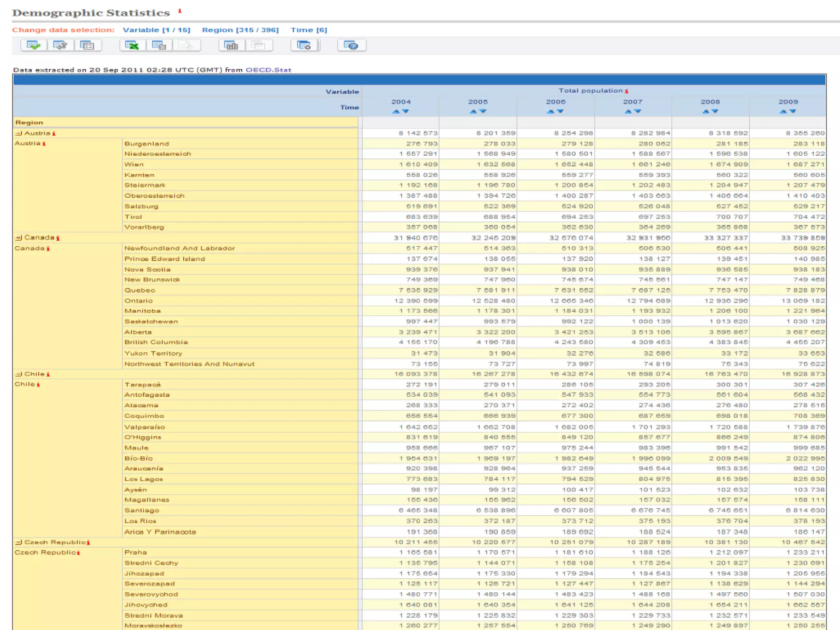
Task: Sort 2007 column ascending with up arrow
Action: coord(628,112)
